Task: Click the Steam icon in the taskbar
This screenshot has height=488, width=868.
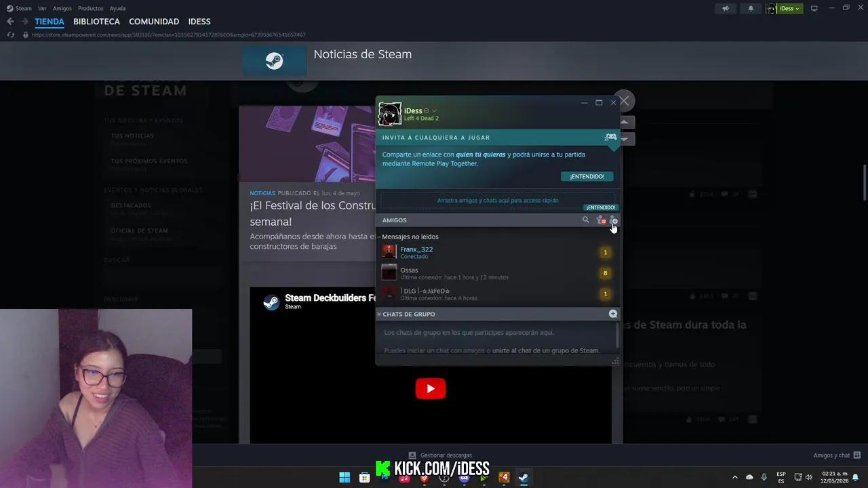Action: [x=524, y=477]
